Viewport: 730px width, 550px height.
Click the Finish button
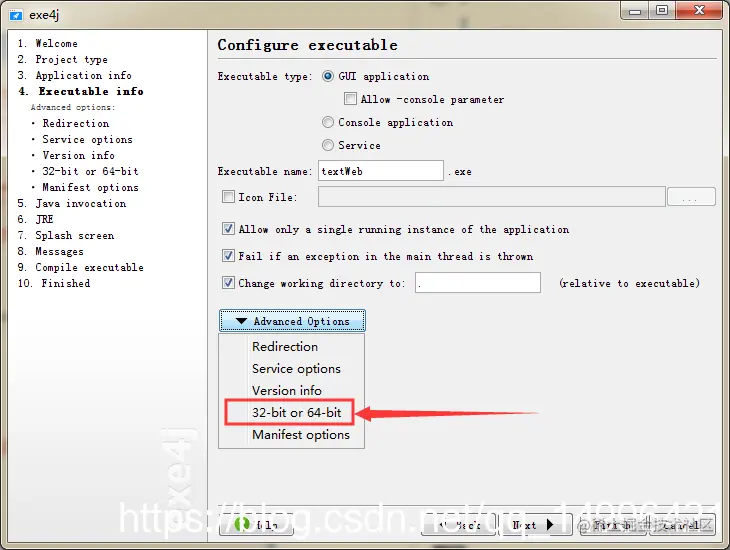pos(613,524)
